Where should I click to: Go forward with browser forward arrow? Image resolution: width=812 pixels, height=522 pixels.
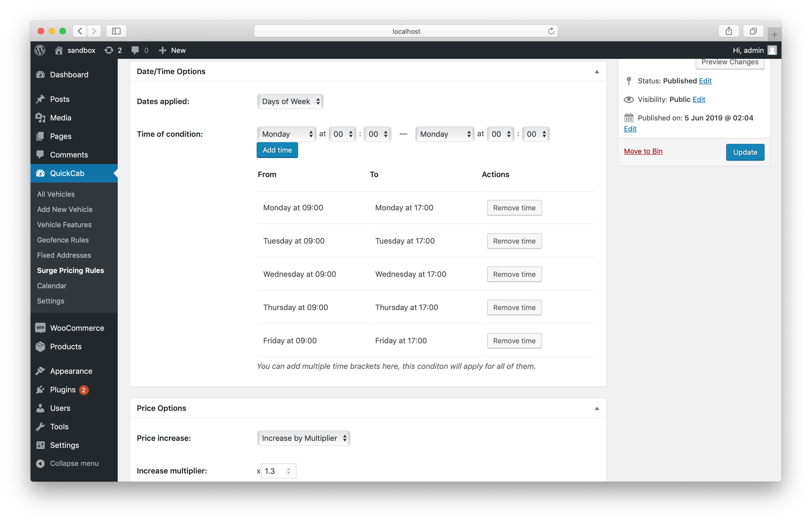click(94, 31)
